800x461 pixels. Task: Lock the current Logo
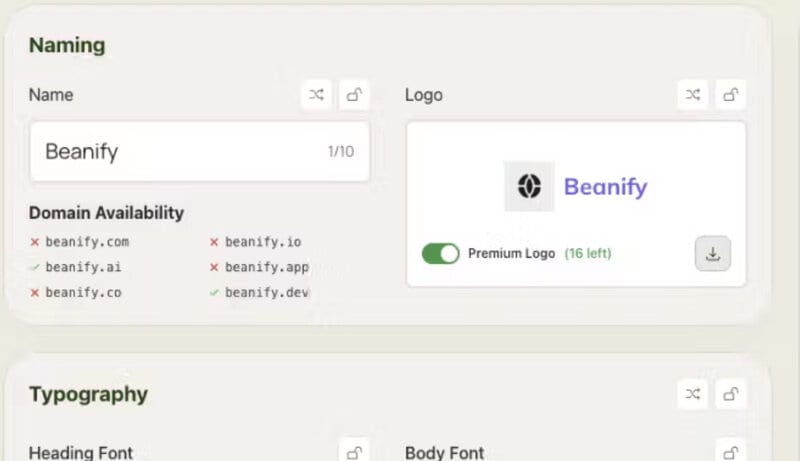(x=731, y=95)
